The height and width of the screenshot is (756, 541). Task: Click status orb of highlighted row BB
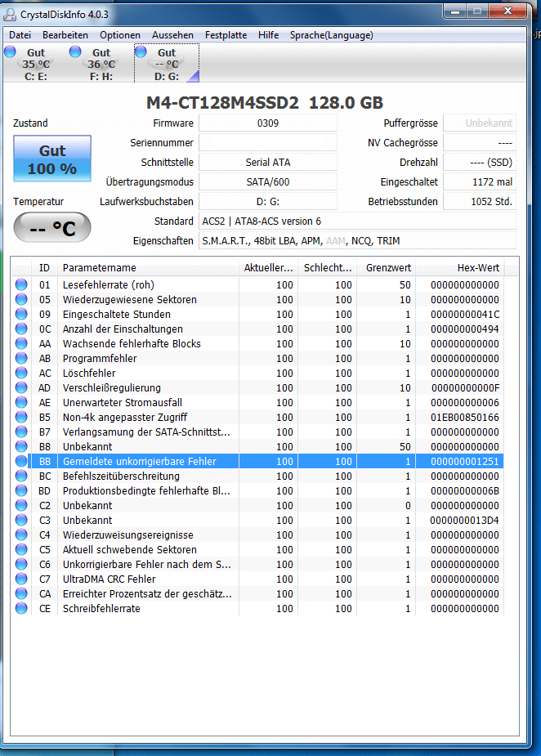tap(21, 461)
